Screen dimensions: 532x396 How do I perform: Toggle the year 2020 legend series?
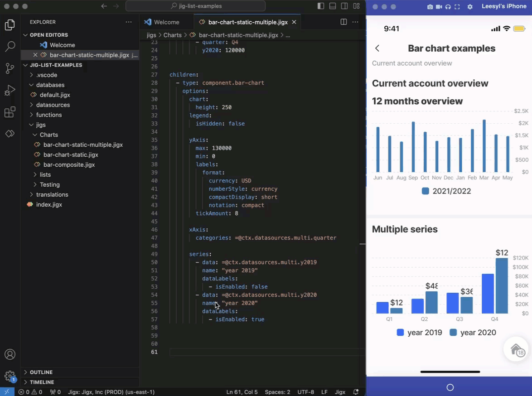coord(473,333)
